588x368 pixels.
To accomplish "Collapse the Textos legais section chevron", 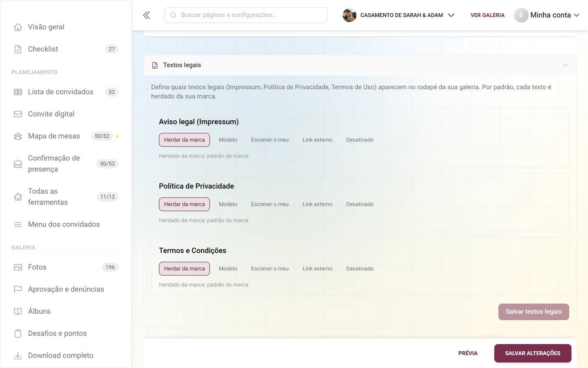I will coord(566,65).
